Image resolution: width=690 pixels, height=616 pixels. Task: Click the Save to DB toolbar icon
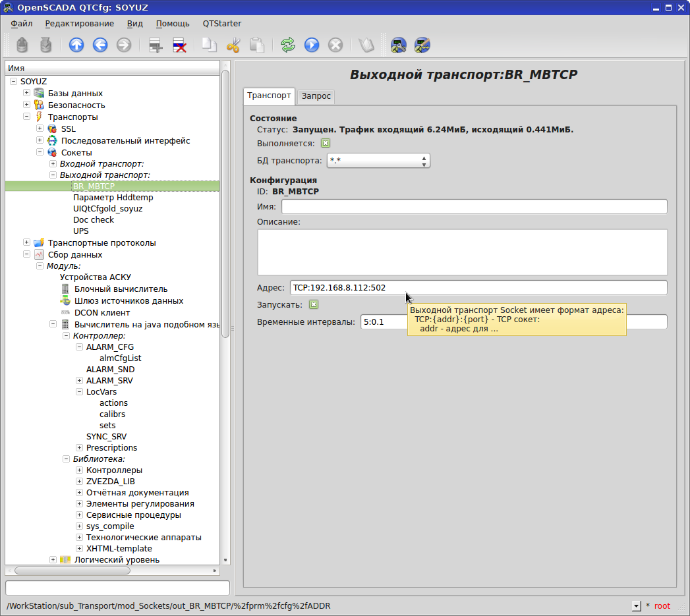[45, 45]
